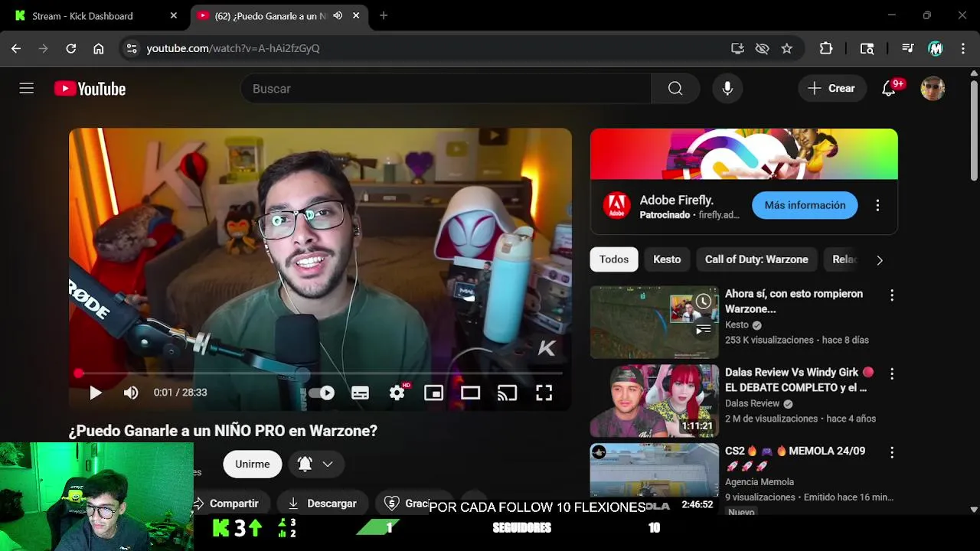Open Dalas Review debate thumbnail
Image resolution: width=980 pixels, height=551 pixels.
655,401
